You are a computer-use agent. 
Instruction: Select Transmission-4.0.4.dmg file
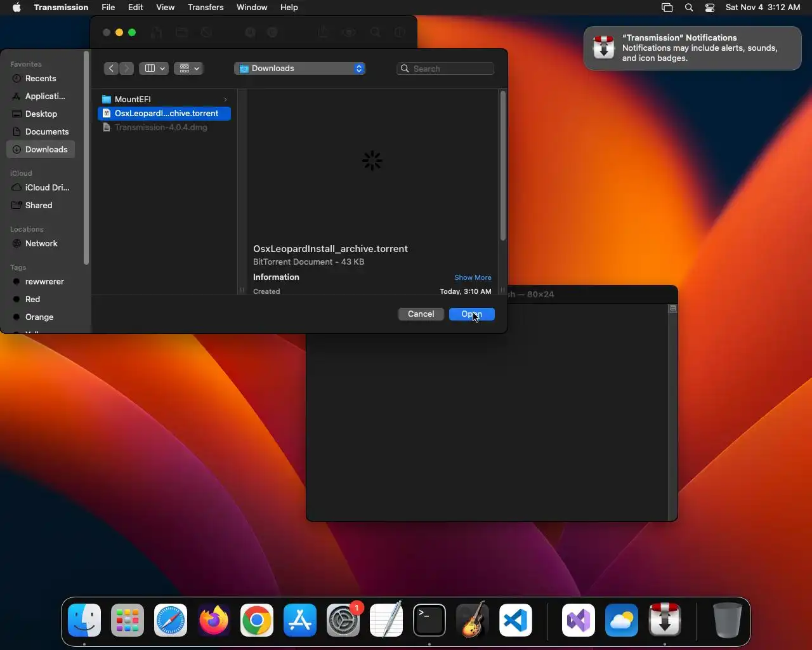click(164, 127)
